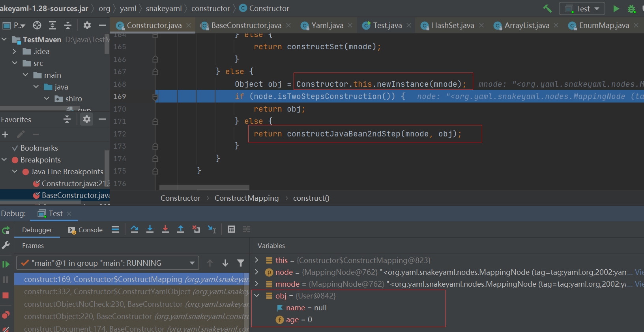Click ConstructMapping in the editor breadcrumb
Viewport: 644px width, 332px height.
pyautogui.click(x=247, y=198)
